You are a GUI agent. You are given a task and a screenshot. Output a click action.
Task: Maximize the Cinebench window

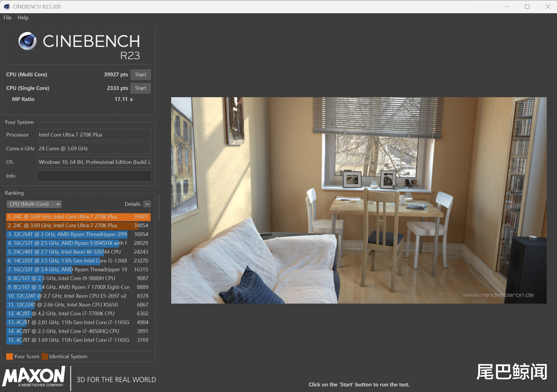(527, 6)
